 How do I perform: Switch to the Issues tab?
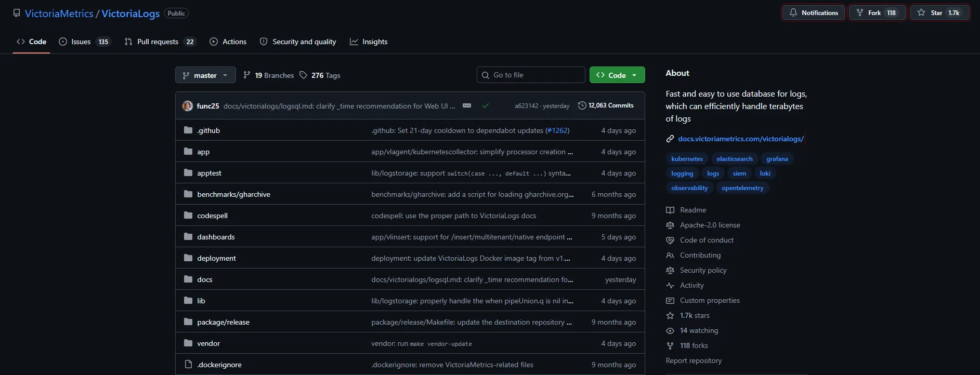(84, 42)
